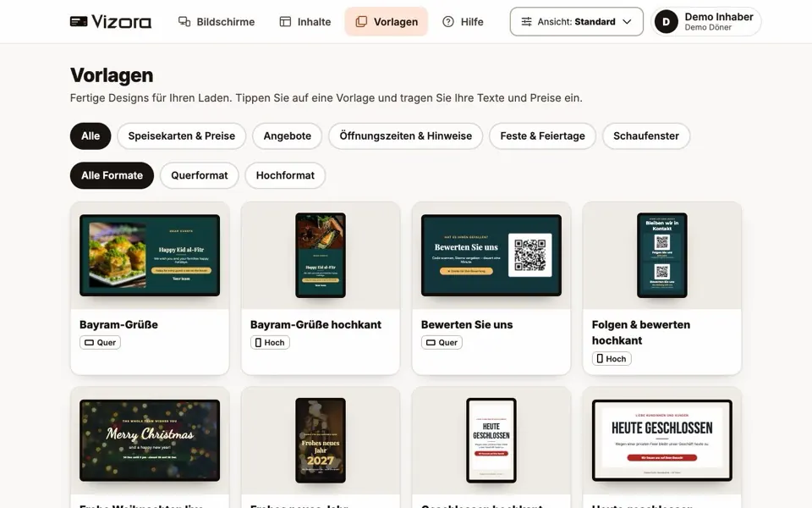
Task: Open the Bayram-Grüße hochkant template thumbnail
Action: point(321,255)
